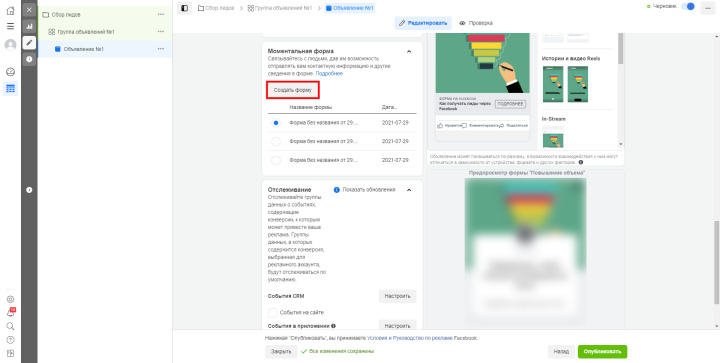Open the notifications bell icon
This screenshot has width=720, height=363.
(x=10, y=313)
